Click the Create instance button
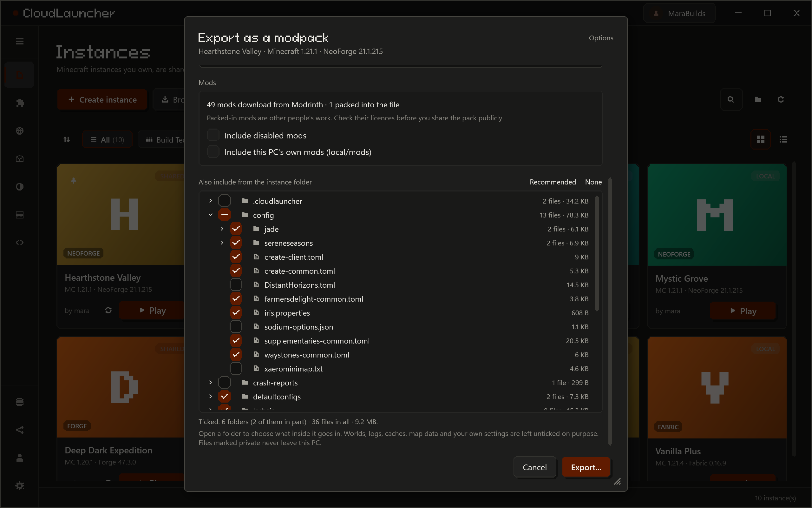812x508 pixels. pyautogui.click(x=102, y=99)
